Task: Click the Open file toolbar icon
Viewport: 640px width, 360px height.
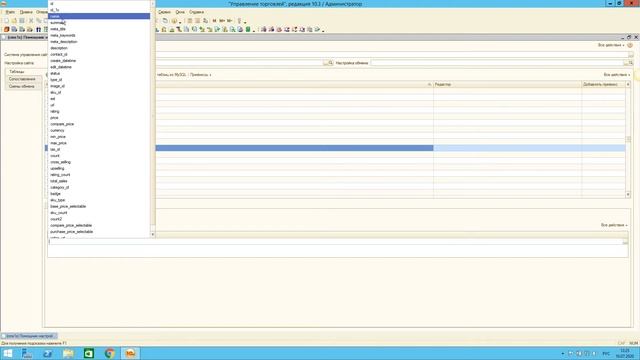Action: (14, 21)
